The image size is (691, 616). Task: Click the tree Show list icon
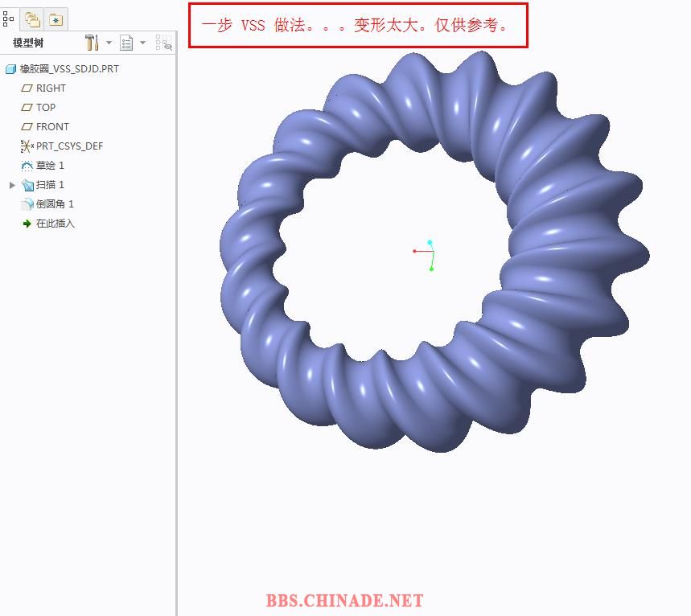coord(126,43)
